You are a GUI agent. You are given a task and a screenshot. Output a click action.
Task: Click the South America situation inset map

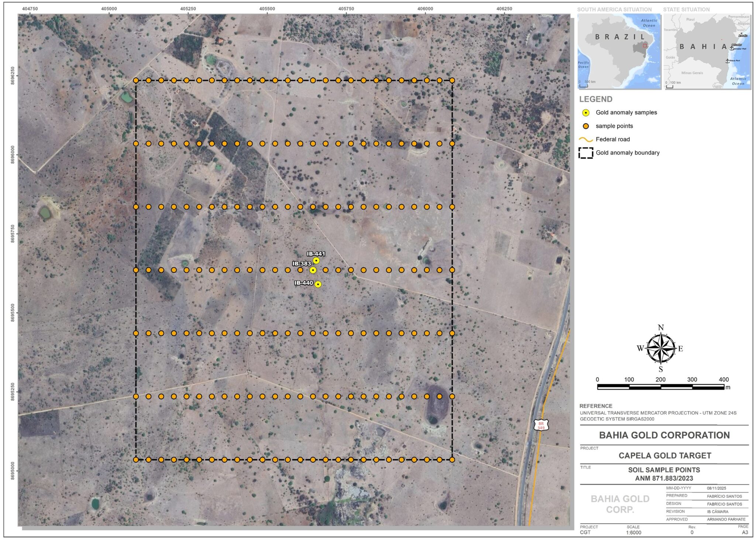pos(619,51)
